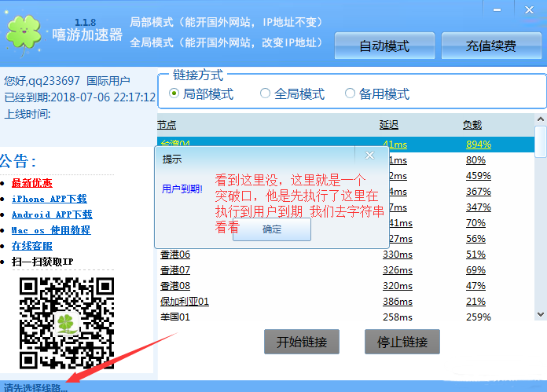Open Mac os 使用教程 link
547x392 pixels.
click(50, 230)
